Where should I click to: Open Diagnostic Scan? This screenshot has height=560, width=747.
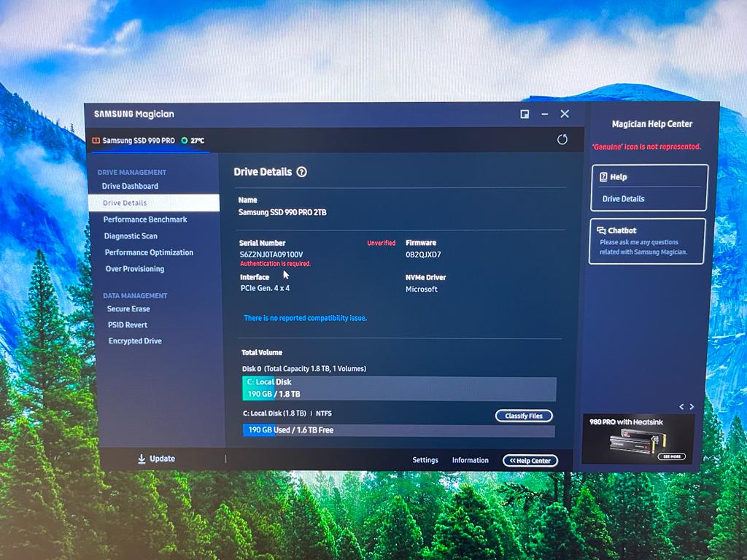(131, 236)
